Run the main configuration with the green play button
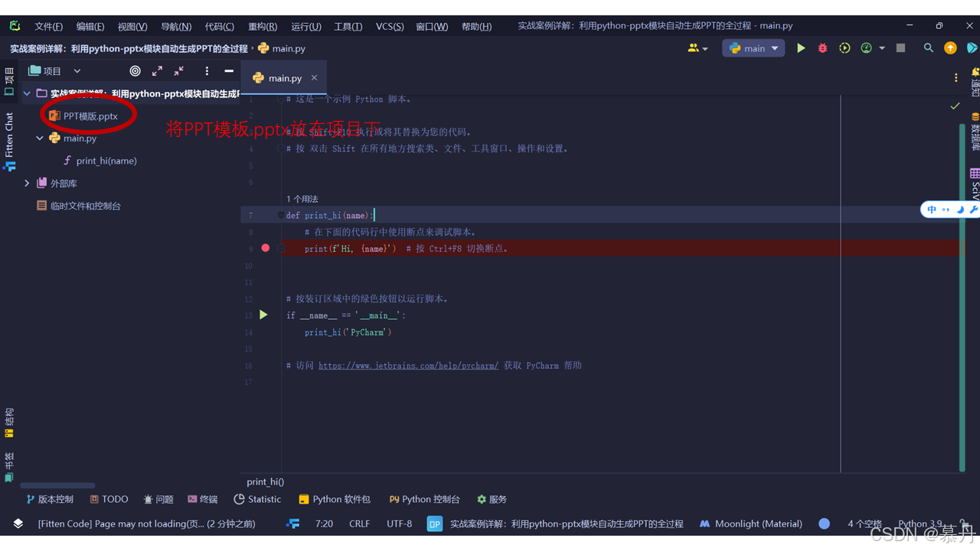 (x=801, y=48)
